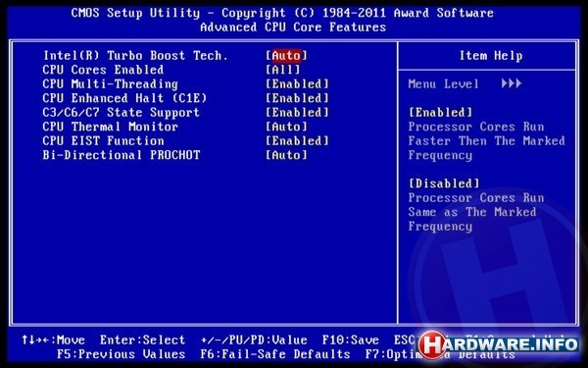
Task: Select the Bi-Directional PROCHOT row
Action: tap(122, 155)
